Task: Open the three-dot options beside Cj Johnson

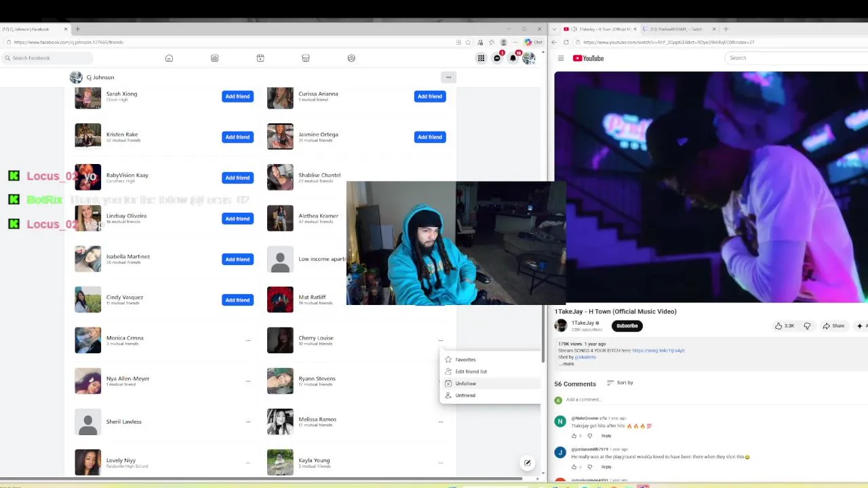Action: [448, 77]
